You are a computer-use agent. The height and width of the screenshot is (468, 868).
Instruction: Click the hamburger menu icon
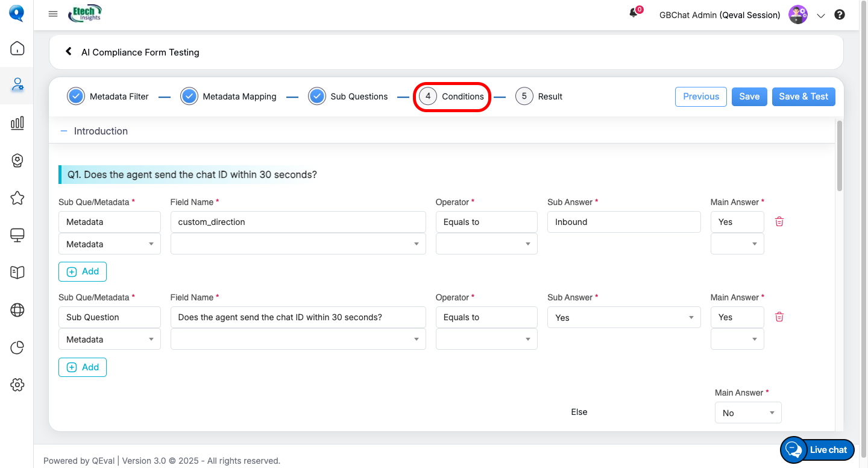(53, 14)
